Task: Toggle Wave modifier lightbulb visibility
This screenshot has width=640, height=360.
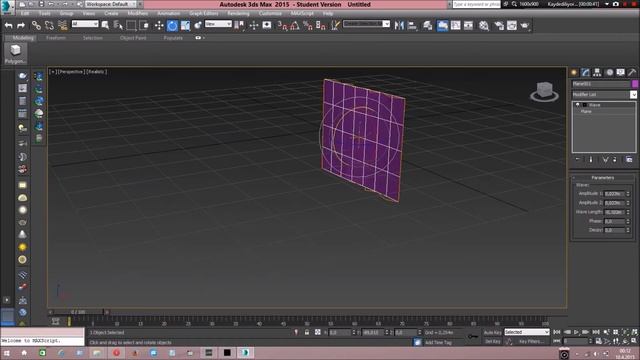Action: click(577, 105)
